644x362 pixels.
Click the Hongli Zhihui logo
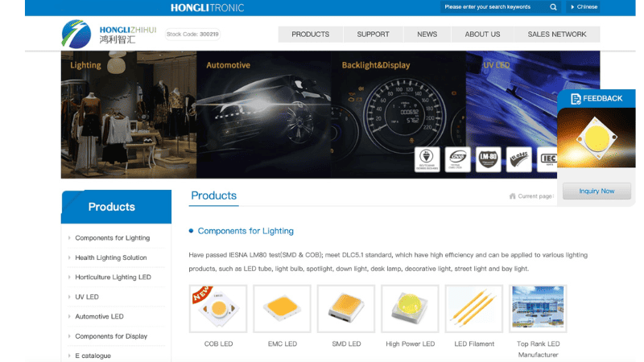coord(109,34)
